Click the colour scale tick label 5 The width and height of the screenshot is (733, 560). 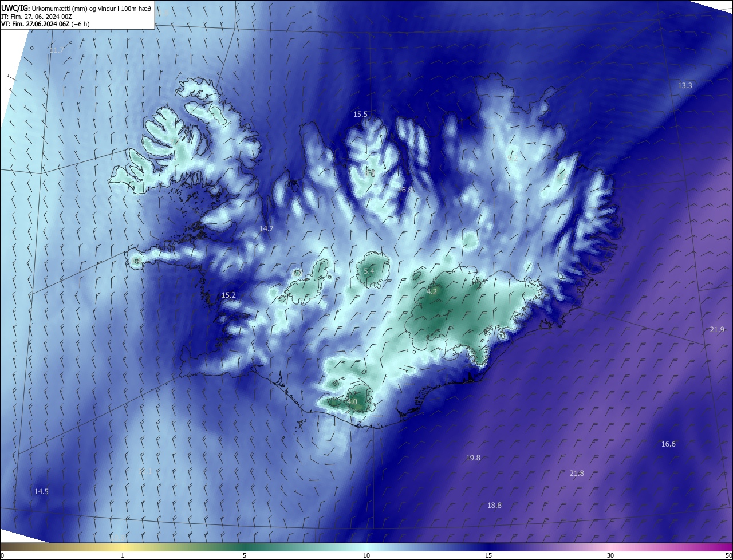click(245, 555)
